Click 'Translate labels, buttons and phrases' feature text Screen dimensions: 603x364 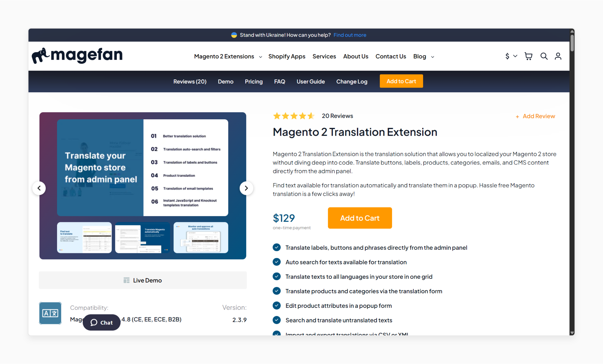(x=376, y=248)
